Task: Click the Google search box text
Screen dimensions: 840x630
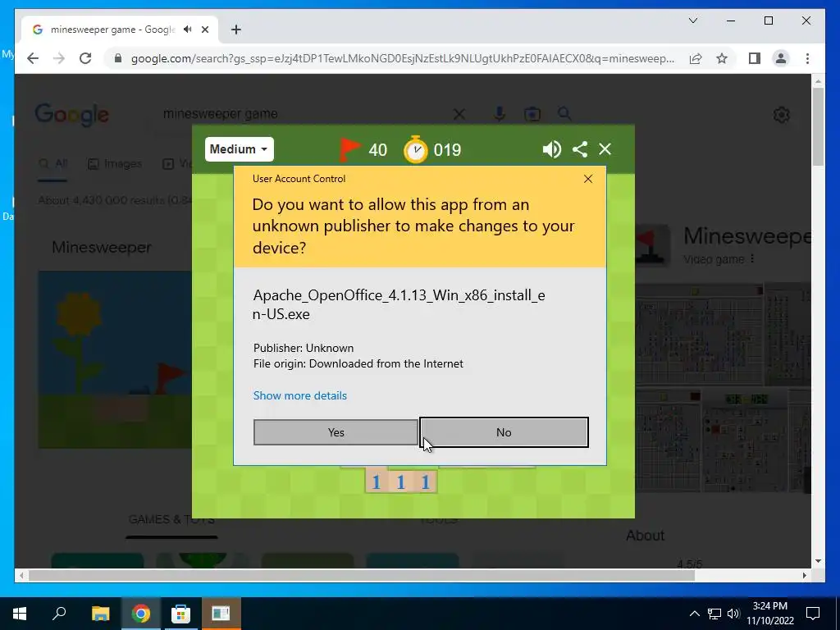Action: [x=220, y=113]
